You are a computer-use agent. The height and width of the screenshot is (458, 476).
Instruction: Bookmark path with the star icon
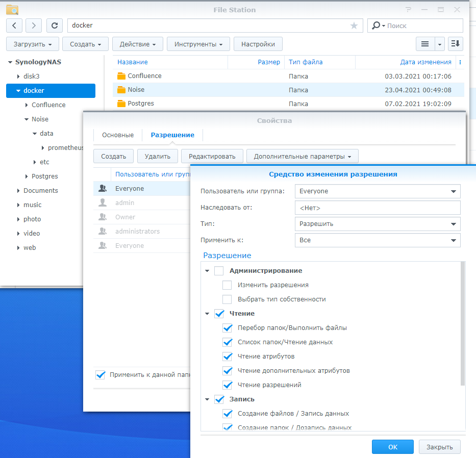(354, 26)
